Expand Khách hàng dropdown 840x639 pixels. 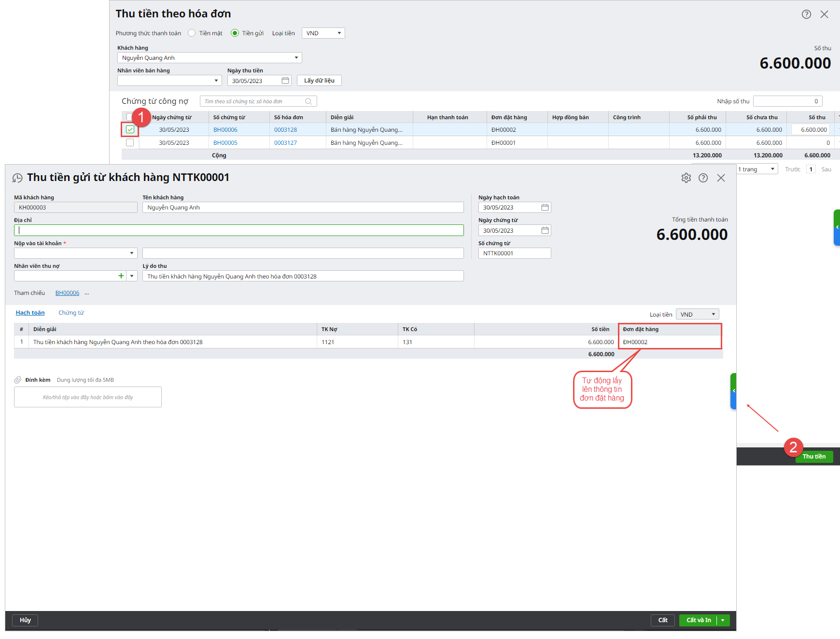point(296,58)
